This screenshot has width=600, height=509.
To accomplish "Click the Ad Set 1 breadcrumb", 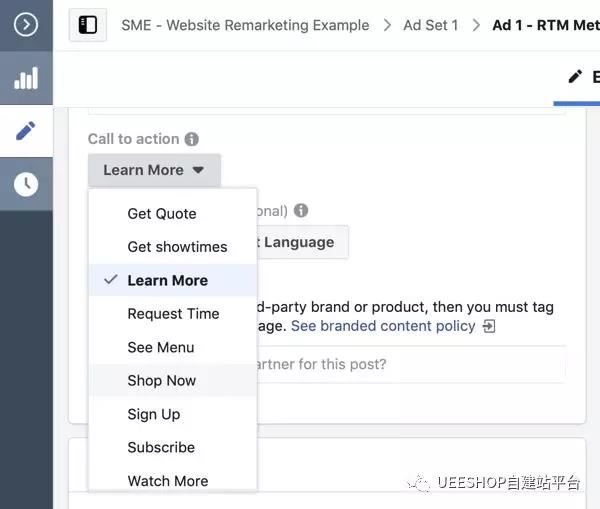I will point(430,25).
